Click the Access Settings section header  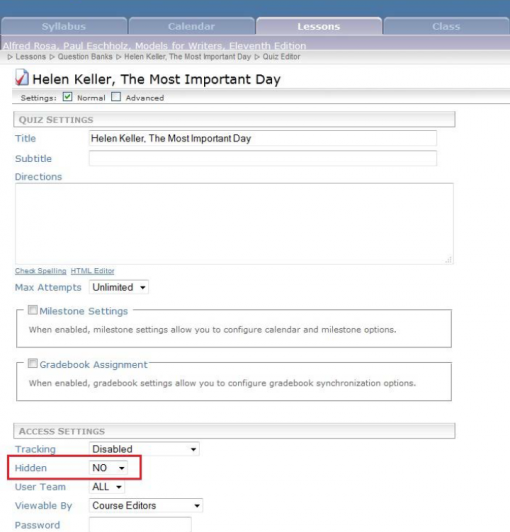point(234,431)
